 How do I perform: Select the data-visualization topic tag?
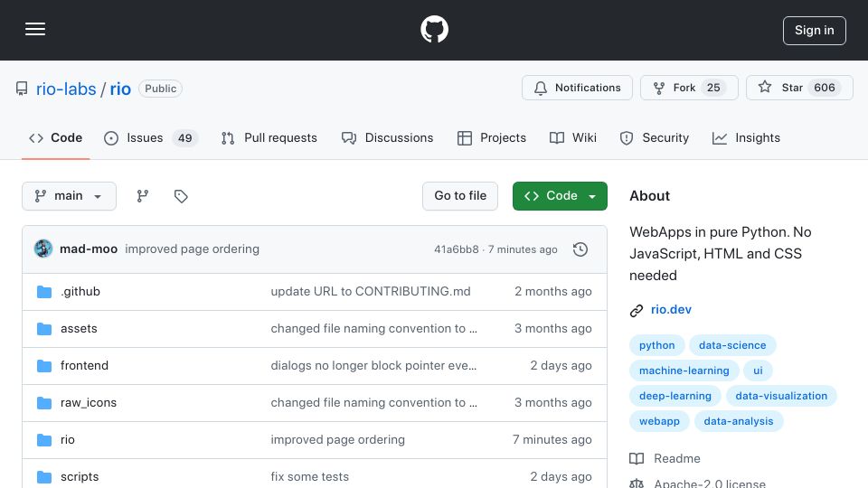coord(781,396)
